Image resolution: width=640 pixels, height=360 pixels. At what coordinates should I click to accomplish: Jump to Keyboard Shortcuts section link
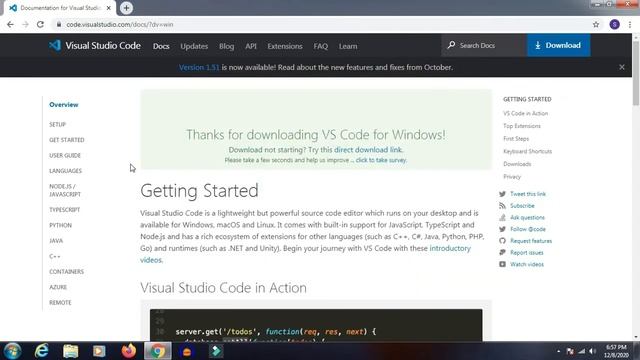click(527, 151)
